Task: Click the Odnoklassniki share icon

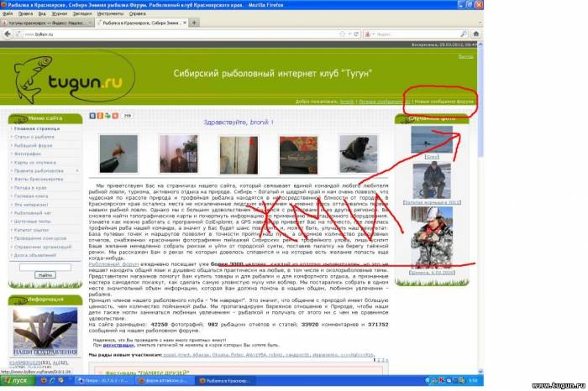Action: click(x=100, y=116)
